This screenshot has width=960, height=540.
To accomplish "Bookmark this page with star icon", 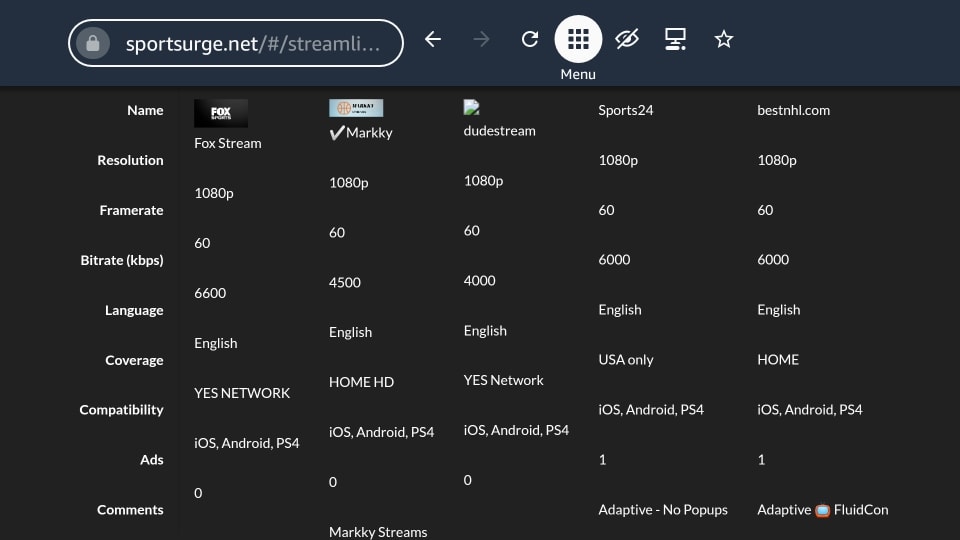I will point(724,39).
